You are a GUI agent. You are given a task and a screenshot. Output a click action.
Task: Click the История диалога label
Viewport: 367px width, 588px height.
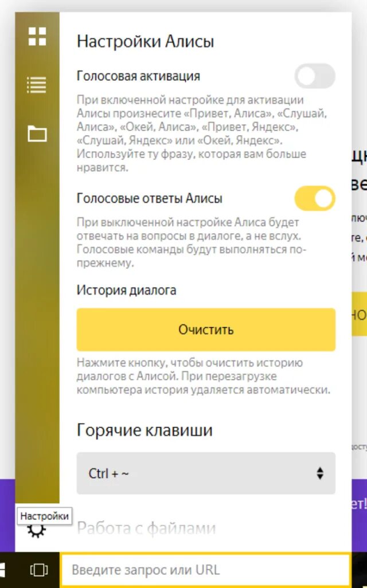127,290
